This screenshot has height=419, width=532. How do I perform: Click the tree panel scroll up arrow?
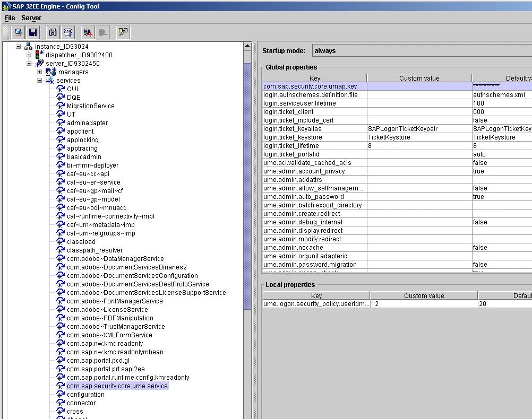point(247,46)
